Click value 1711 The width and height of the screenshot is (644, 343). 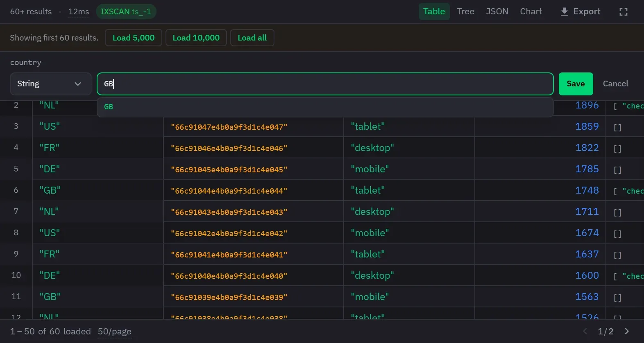[x=587, y=212]
